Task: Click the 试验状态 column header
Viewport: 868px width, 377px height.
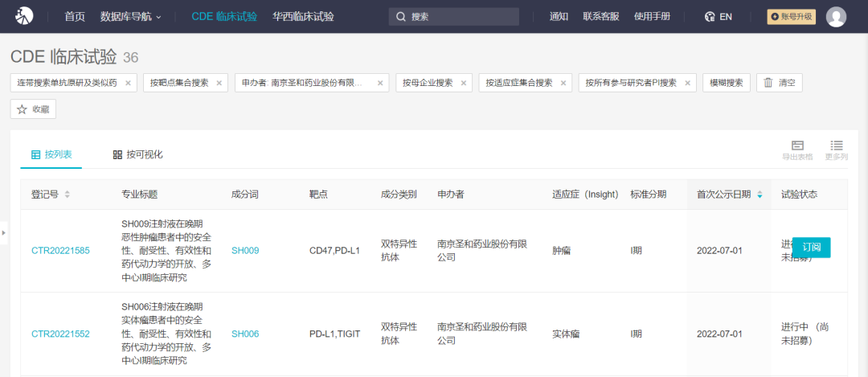Action: (800, 195)
